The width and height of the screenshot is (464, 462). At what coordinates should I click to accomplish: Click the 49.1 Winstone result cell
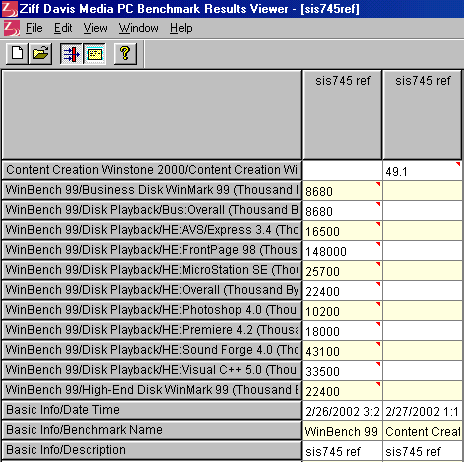(422, 171)
